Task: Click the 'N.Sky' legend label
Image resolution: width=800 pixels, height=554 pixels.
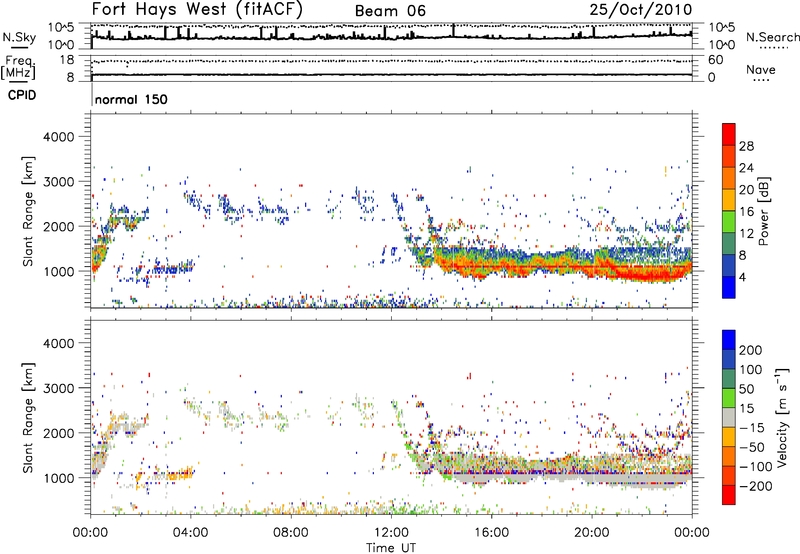Action: click(19, 37)
